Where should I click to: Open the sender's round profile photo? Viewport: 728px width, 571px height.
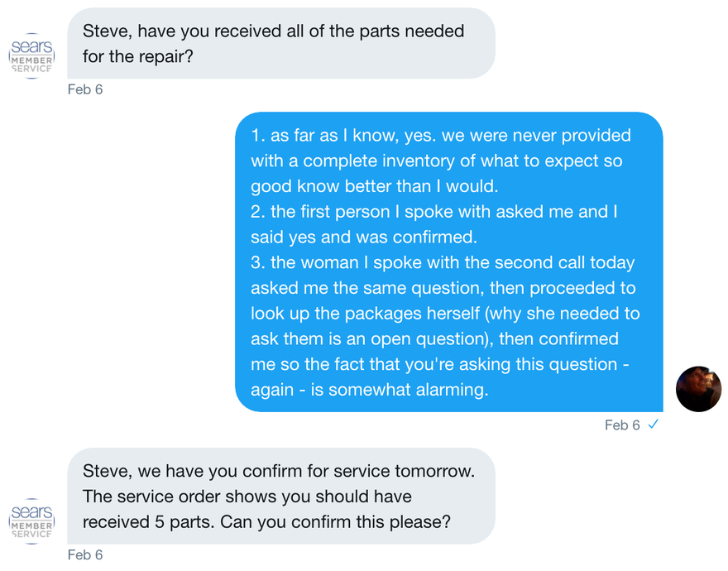click(x=698, y=389)
